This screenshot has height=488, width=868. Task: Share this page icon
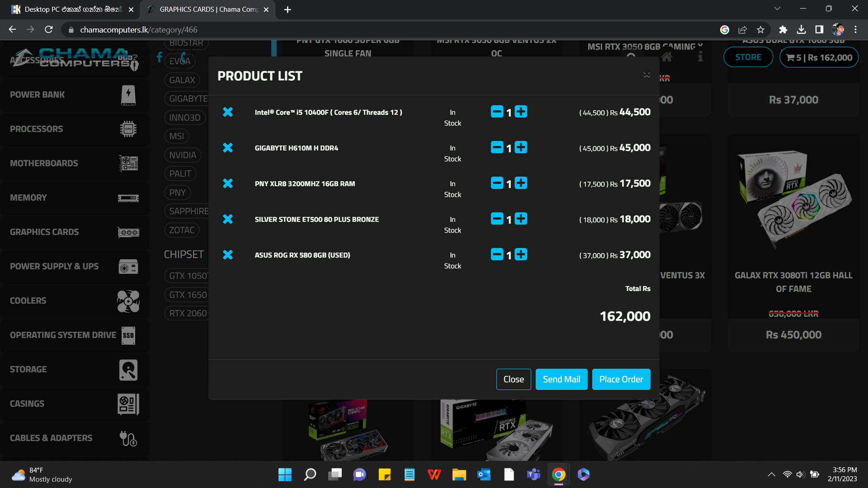(x=742, y=30)
